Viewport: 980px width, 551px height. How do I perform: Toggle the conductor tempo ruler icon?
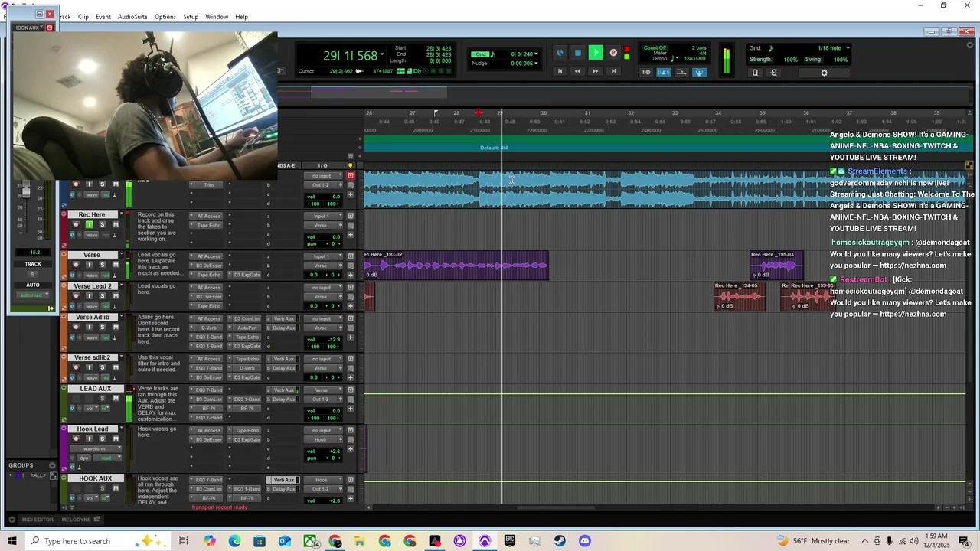699,73
